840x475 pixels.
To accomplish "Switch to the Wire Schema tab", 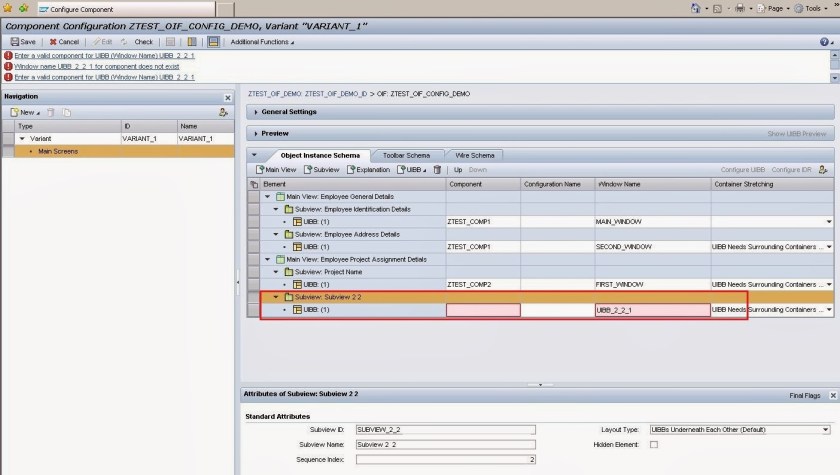I will [474, 155].
